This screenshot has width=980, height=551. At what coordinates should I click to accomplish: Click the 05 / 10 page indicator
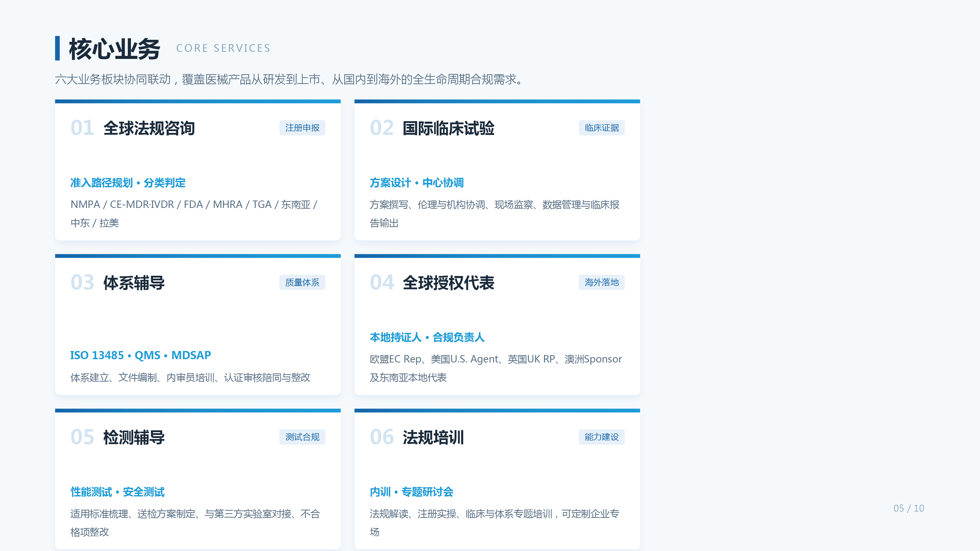(909, 508)
